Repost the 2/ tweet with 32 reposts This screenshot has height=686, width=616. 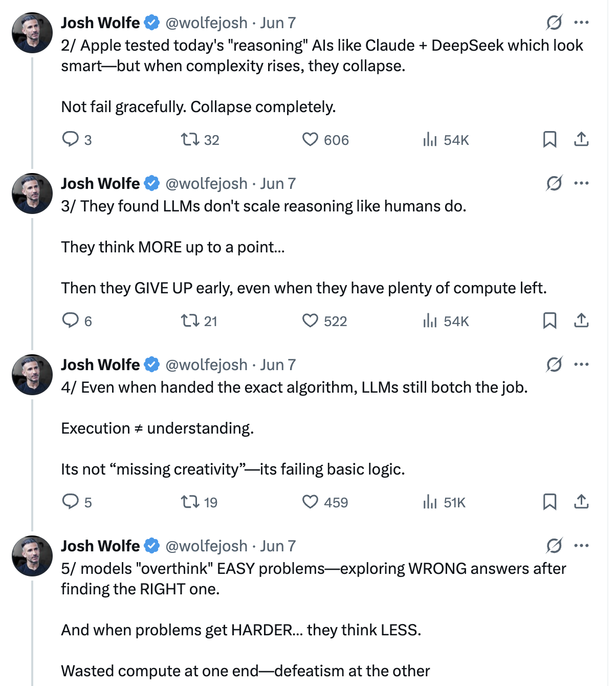coord(190,139)
